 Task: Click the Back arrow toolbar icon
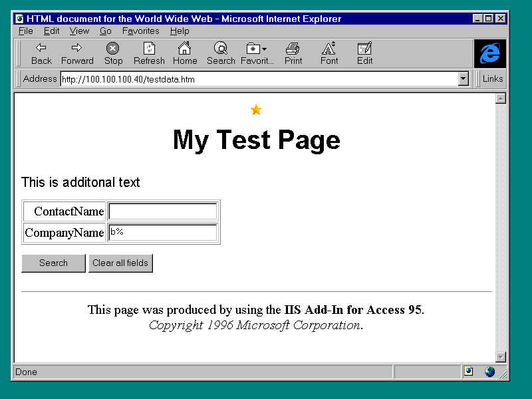pyautogui.click(x=41, y=49)
